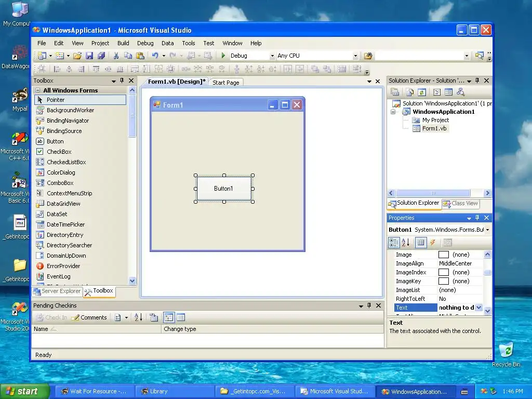Pin the Toolbox panel with Auto Hide
Image resolution: width=532 pixels, height=399 pixels.
(x=122, y=81)
